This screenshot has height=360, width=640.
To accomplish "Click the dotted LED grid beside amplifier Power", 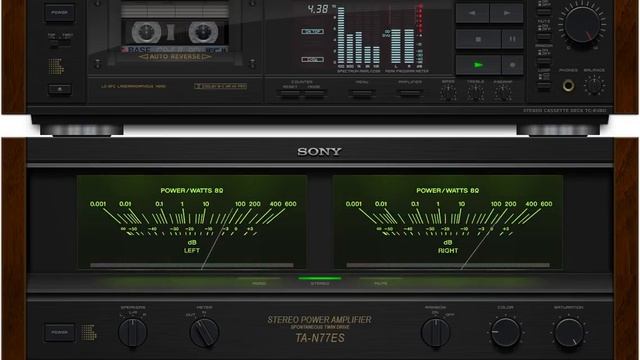I will pos(89,332).
